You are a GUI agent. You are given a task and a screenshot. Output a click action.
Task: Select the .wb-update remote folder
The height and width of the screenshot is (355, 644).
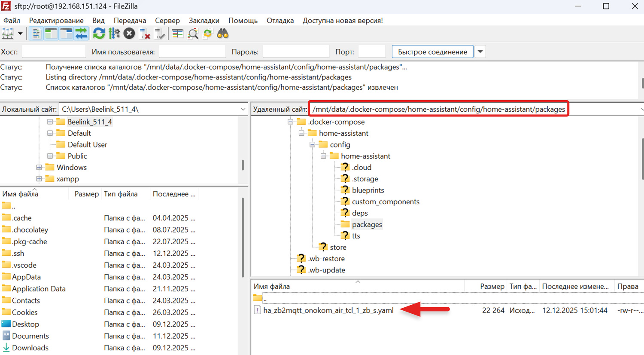coord(326,270)
